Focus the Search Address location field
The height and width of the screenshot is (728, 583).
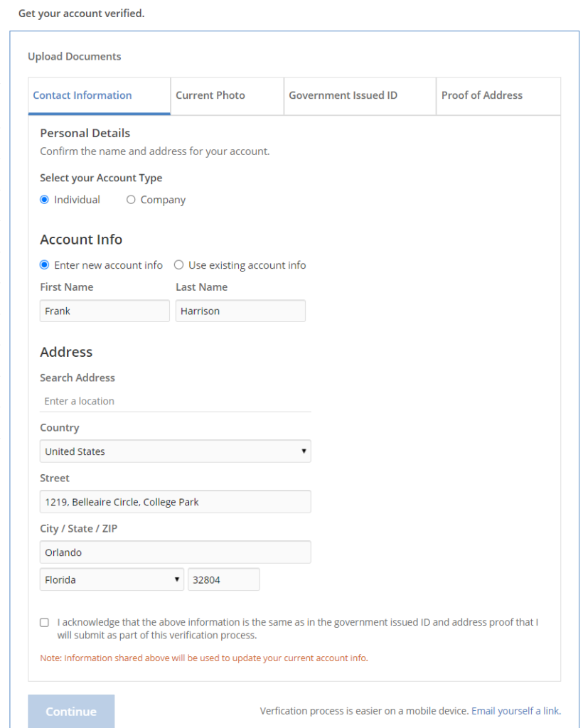click(x=175, y=401)
